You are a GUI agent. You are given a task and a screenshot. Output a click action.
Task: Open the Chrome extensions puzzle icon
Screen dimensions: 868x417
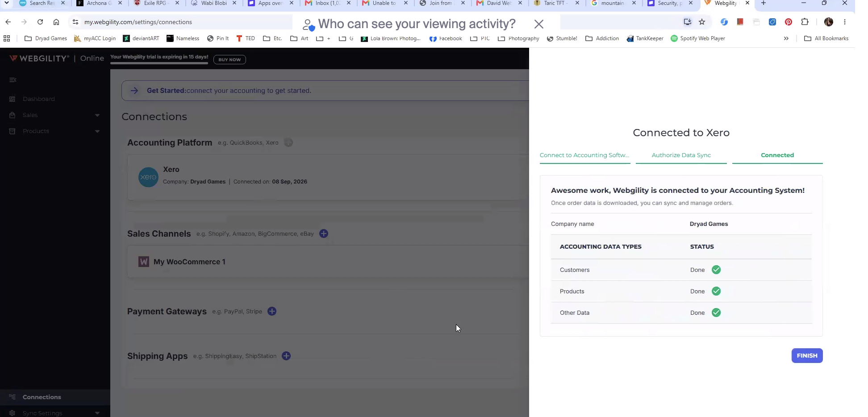pos(805,22)
